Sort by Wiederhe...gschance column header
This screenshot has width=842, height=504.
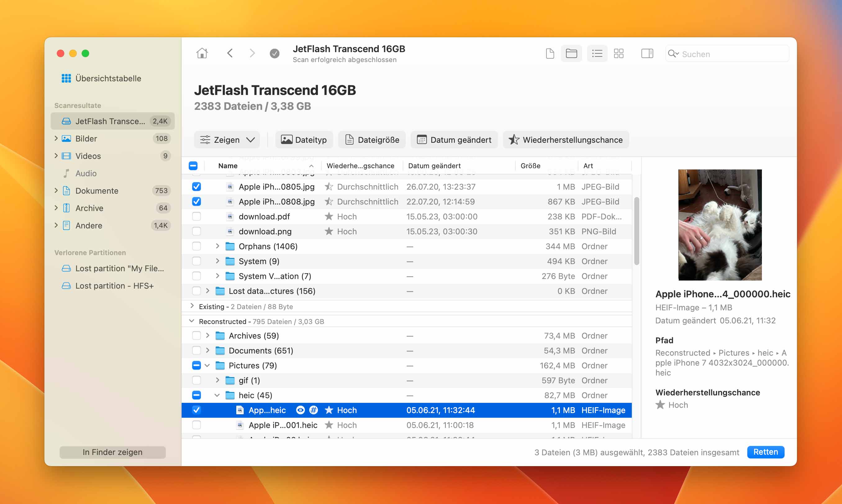362,166
